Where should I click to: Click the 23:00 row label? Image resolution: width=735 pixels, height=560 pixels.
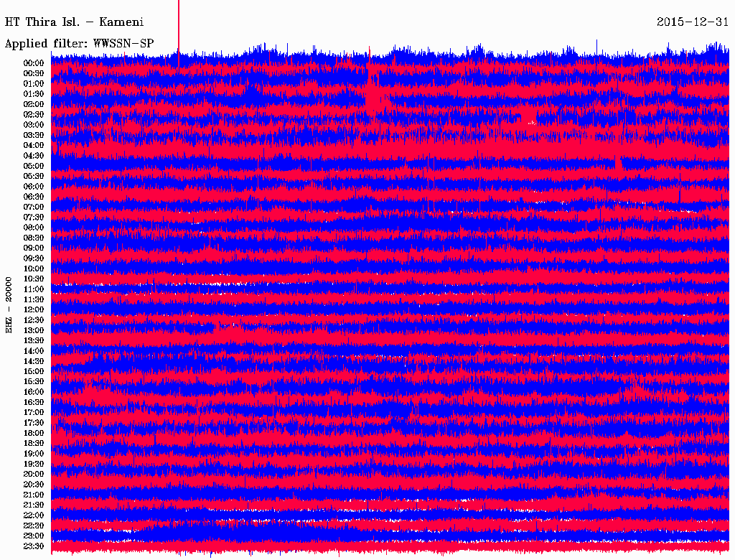point(34,536)
